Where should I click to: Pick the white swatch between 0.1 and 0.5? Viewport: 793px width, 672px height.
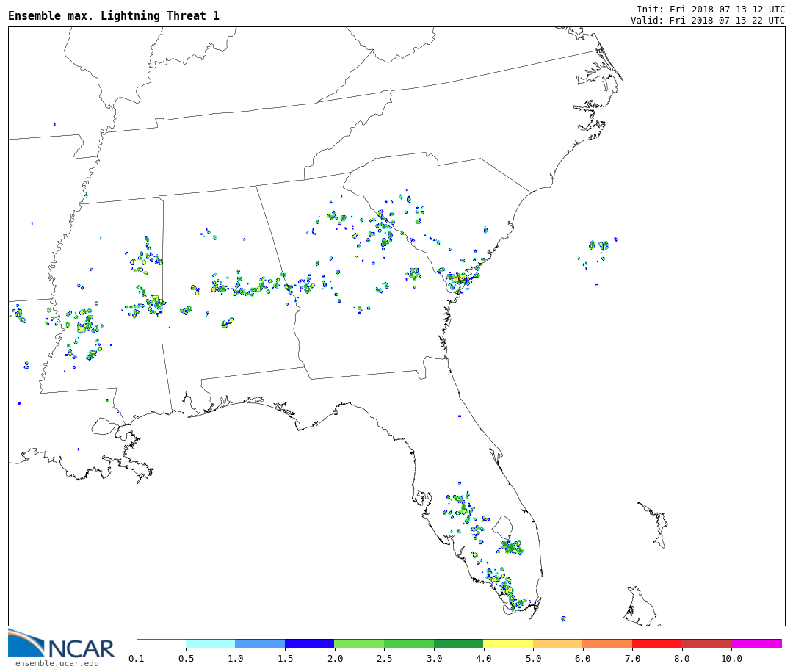coord(161,643)
